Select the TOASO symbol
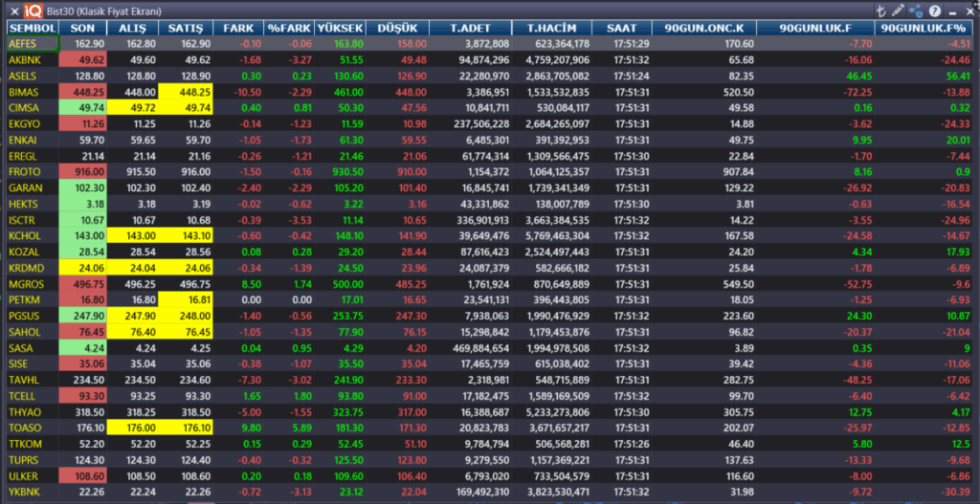Viewport: 980px width, 504px height. click(x=24, y=428)
